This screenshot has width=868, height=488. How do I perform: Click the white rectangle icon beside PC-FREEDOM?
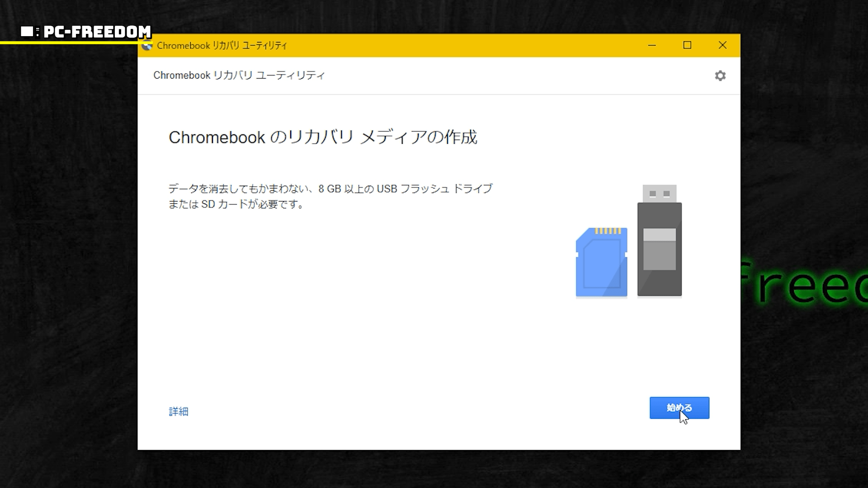tap(27, 32)
